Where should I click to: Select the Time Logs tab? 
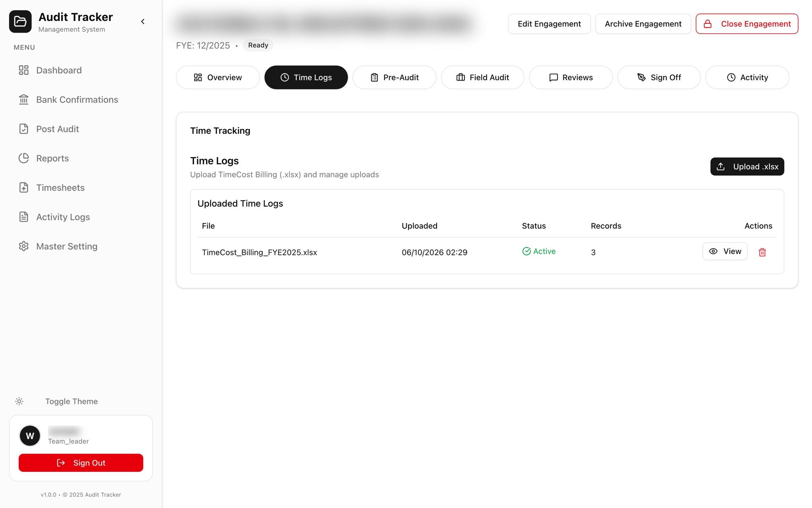306,77
